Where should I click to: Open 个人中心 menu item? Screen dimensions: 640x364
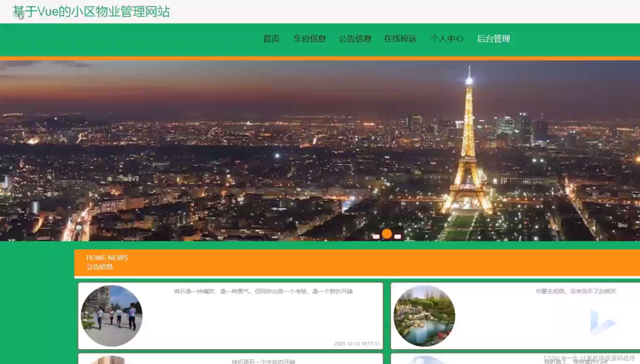pyautogui.click(x=446, y=39)
